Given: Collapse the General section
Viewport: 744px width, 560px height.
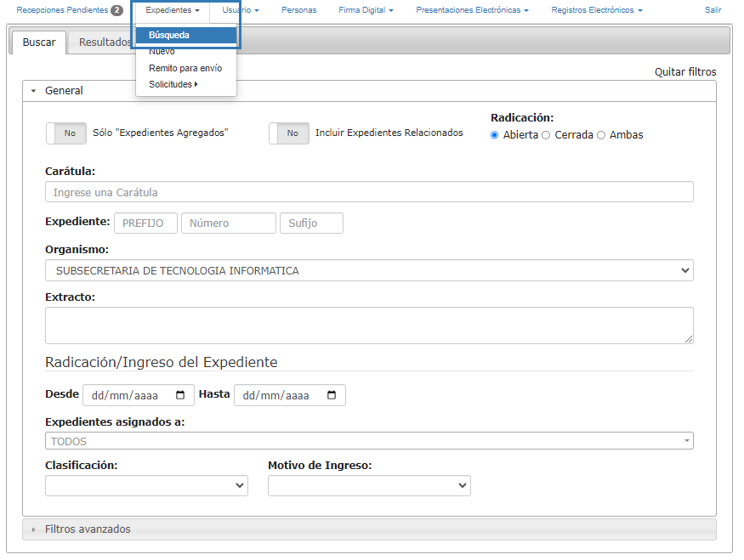Looking at the screenshot, I should 64,91.
